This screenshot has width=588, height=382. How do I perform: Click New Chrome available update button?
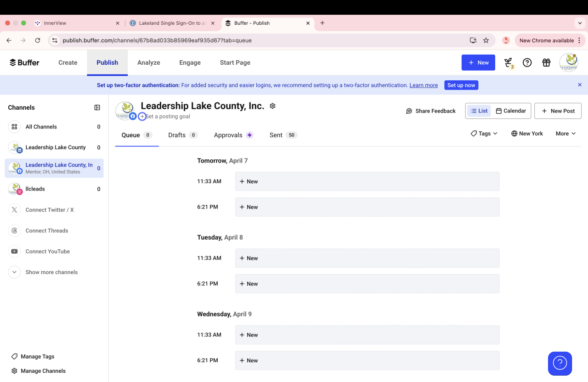tap(549, 40)
